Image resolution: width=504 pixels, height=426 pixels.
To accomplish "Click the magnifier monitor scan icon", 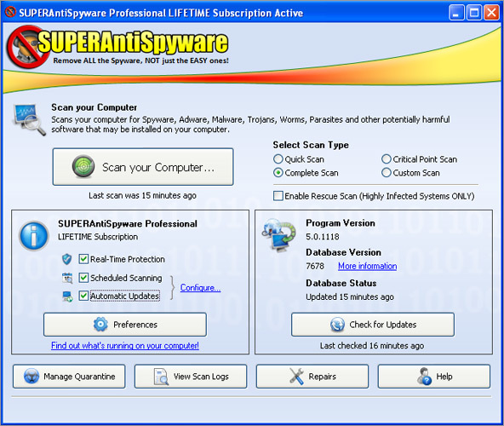I will (29, 119).
